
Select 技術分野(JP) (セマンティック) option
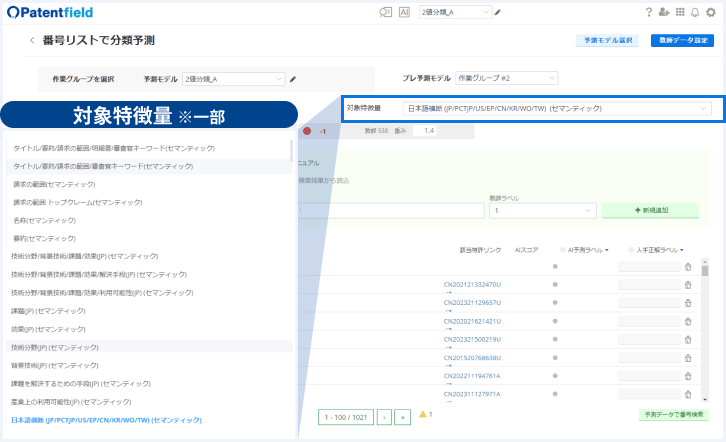(x=55, y=347)
